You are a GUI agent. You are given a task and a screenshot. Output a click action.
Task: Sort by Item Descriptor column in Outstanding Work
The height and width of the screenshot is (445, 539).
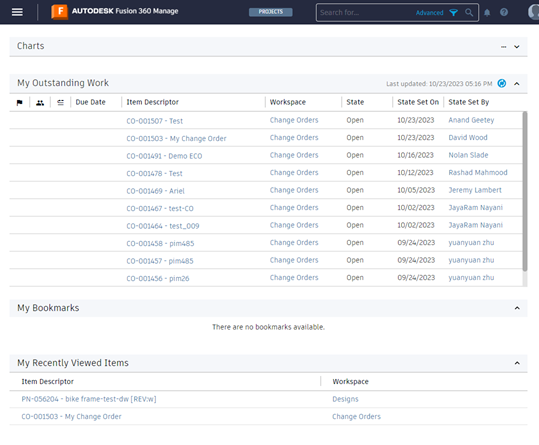(x=153, y=102)
